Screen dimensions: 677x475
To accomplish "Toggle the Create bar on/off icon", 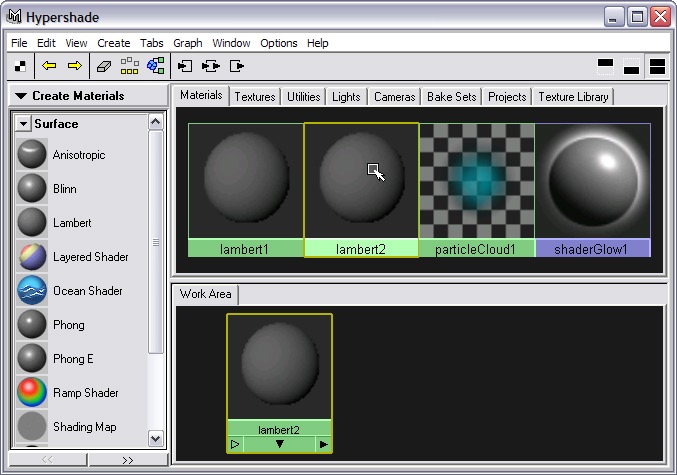I will click(x=20, y=66).
